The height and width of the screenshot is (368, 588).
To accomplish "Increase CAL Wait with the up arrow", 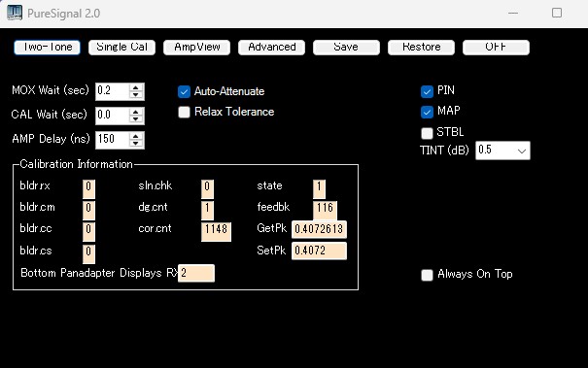I will click(x=136, y=112).
